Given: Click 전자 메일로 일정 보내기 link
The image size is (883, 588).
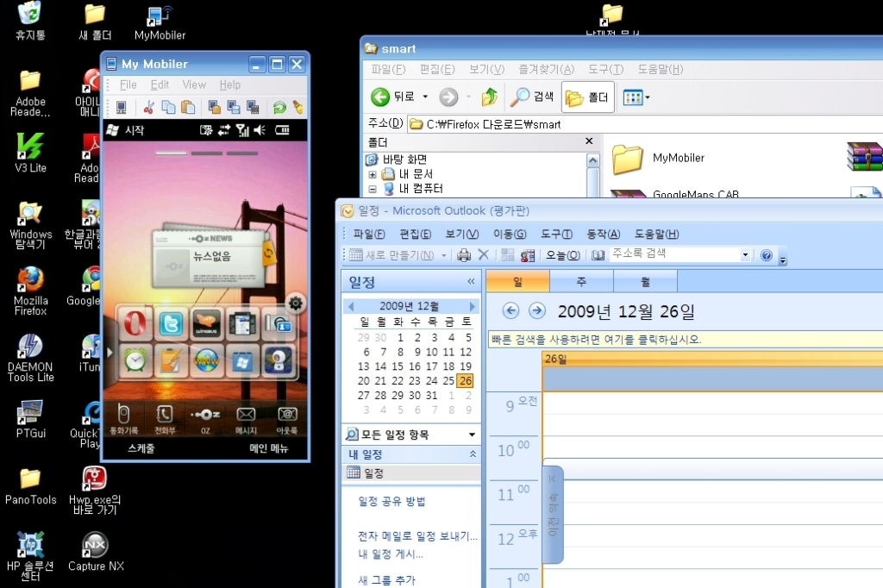Looking at the screenshot, I should (417, 536).
